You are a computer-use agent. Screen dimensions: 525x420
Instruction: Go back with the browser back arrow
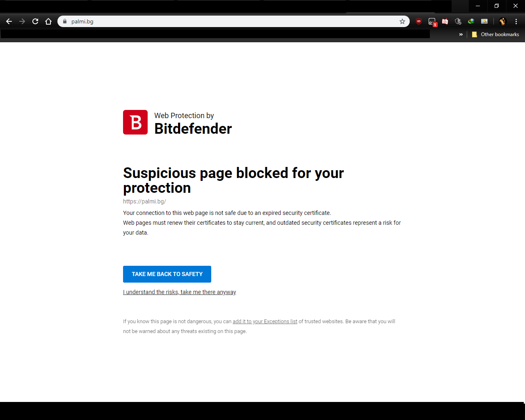point(9,21)
